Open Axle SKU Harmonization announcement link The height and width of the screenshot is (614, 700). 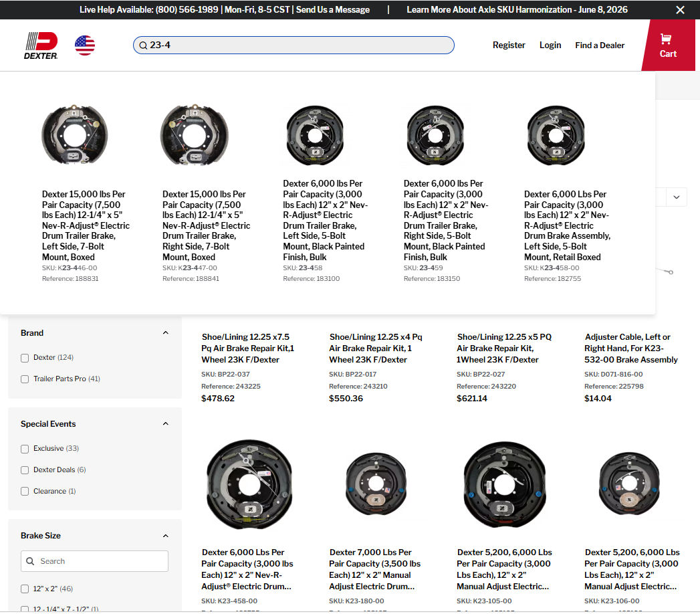(517, 10)
